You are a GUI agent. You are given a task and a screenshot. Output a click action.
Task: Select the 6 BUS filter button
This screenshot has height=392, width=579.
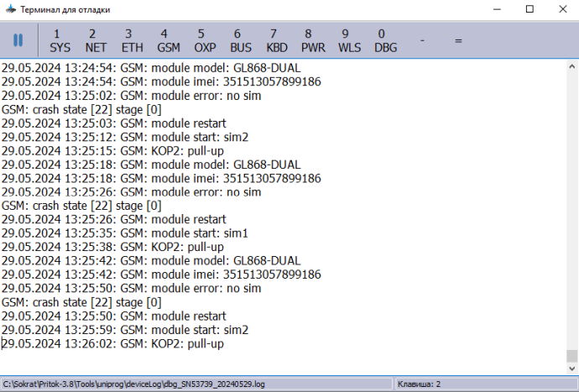point(241,40)
